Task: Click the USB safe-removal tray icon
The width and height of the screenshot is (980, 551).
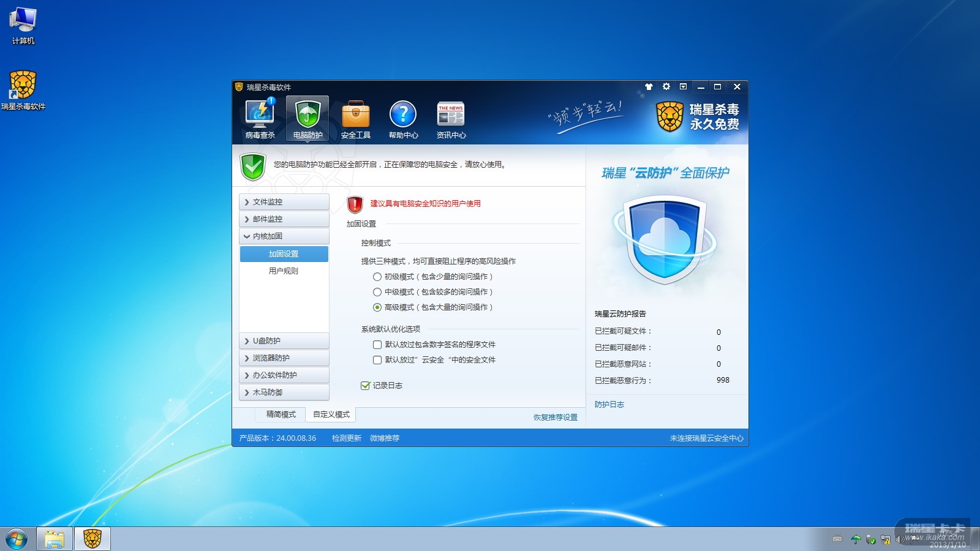Action: 870,539
